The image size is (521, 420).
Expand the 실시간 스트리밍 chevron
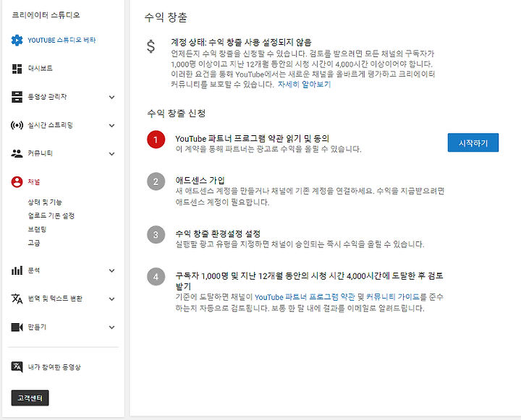(112, 126)
